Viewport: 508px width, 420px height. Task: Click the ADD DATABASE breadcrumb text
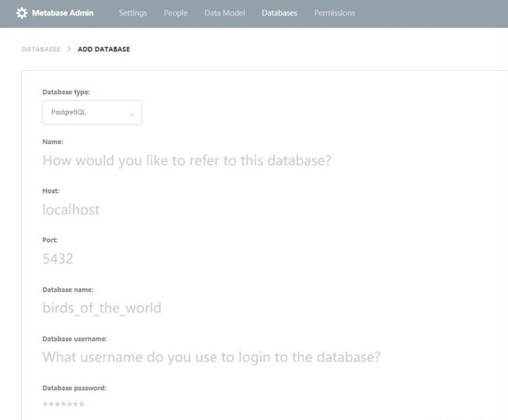(103, 50)
